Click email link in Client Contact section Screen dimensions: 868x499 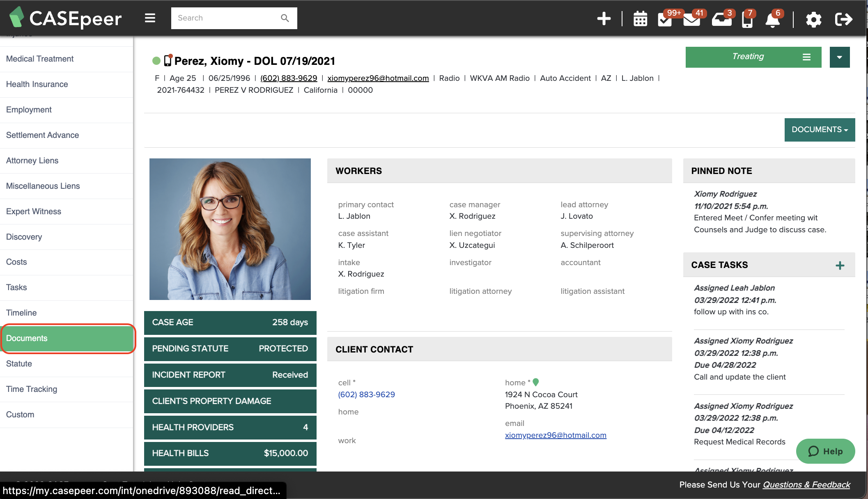tap(556, 435)
